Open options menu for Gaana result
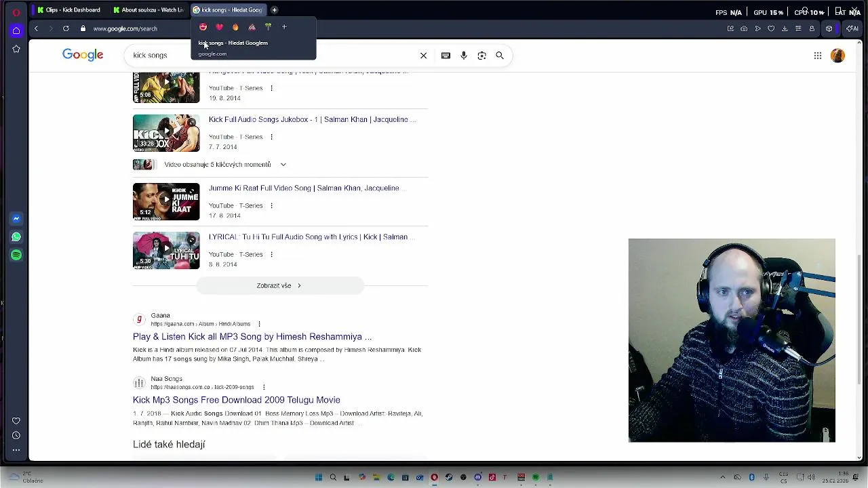The image size is (868, 488). tap(259, 324)
